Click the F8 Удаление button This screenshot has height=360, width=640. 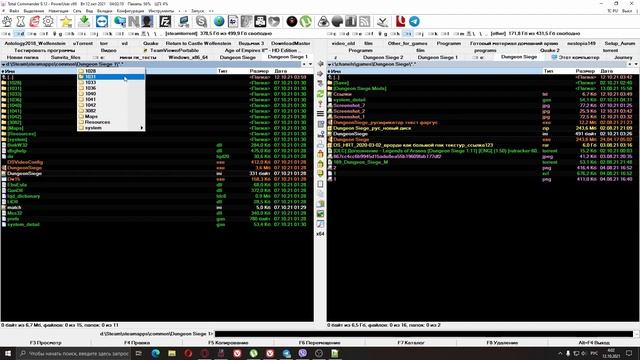pos(502,342)
